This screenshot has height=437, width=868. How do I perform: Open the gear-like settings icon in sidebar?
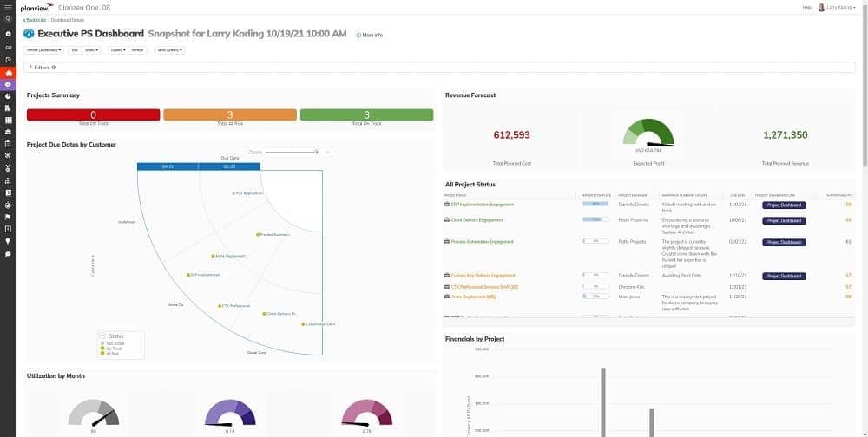[x=8, y=156]
